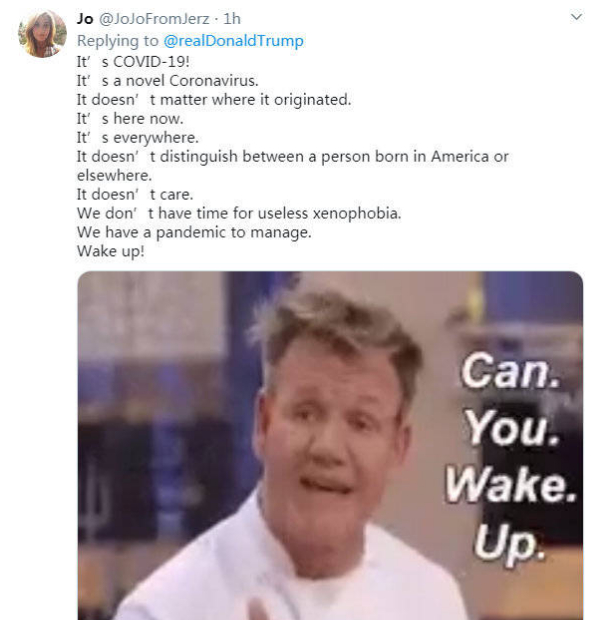Image resolution: width=601 pixels, height=620 pixels.
Task: Click the final 'Wake up!' tweet line
Action: (x=111, y=251)
